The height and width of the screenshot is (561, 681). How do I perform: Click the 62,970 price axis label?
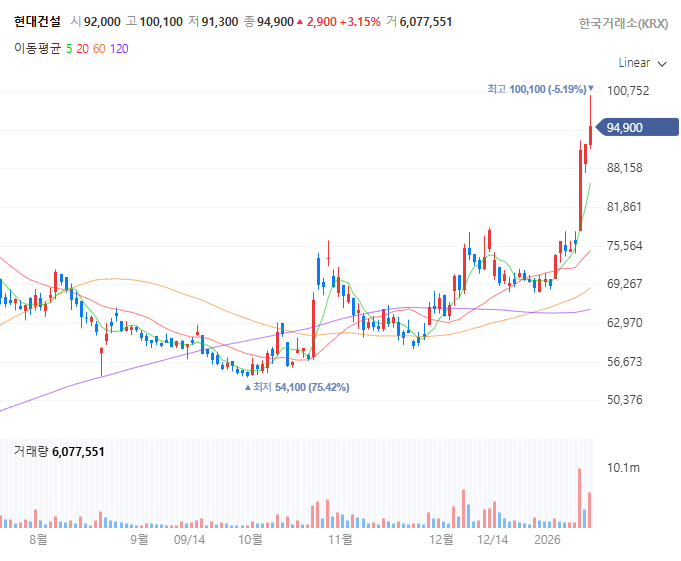(625, 323)
